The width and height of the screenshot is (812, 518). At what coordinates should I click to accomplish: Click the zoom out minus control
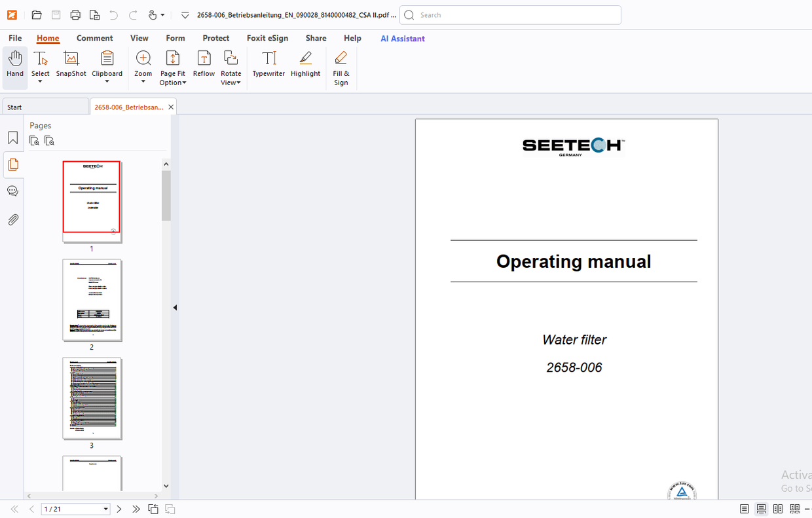pyautogui.click(x=807, y=509)
